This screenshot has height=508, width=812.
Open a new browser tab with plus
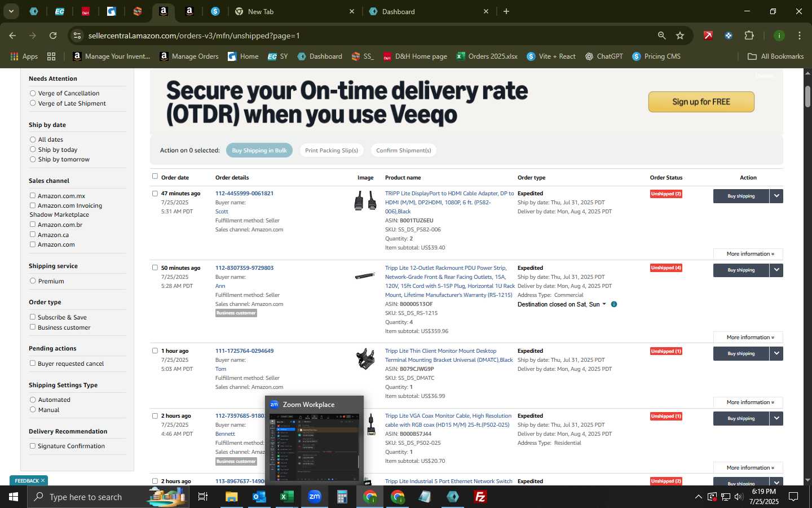[506, 11]
